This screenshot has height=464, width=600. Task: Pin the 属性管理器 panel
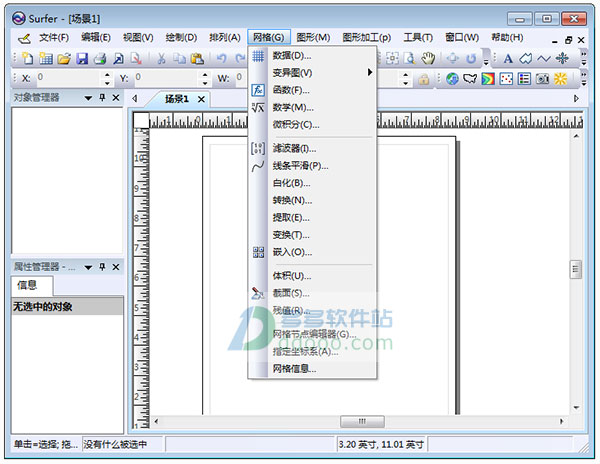pyautogui.click(x=102, y=267)
